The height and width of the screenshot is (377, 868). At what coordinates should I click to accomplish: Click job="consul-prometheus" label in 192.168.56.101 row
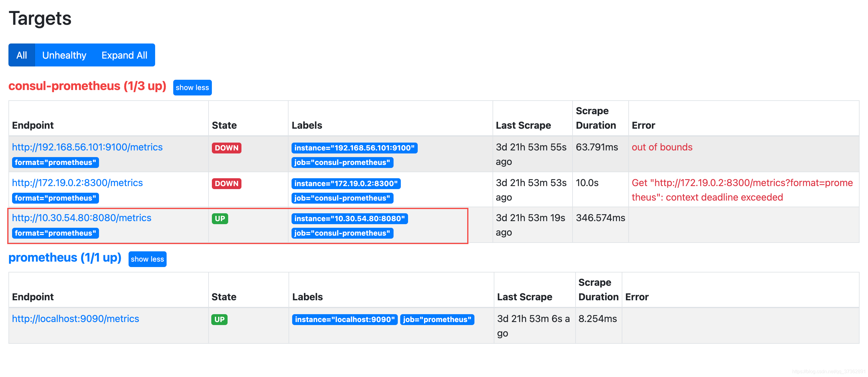pyautogui.click(x=342, y=162)
